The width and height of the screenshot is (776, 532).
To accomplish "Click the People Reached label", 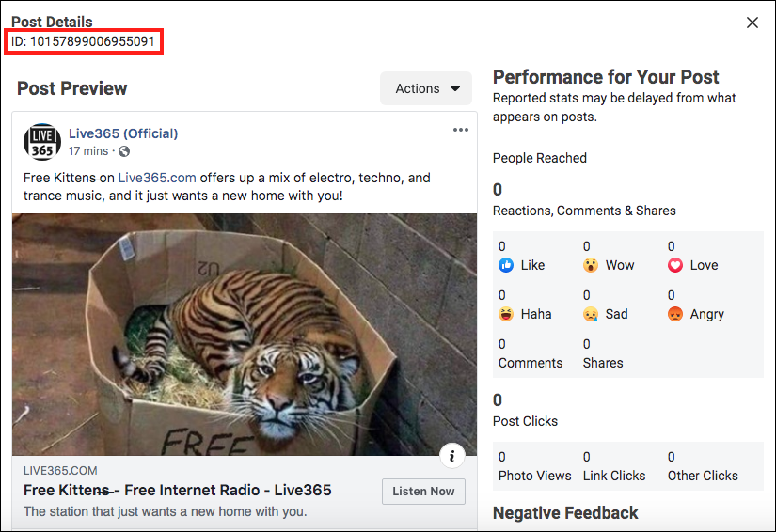I will (x=540, y=158).
